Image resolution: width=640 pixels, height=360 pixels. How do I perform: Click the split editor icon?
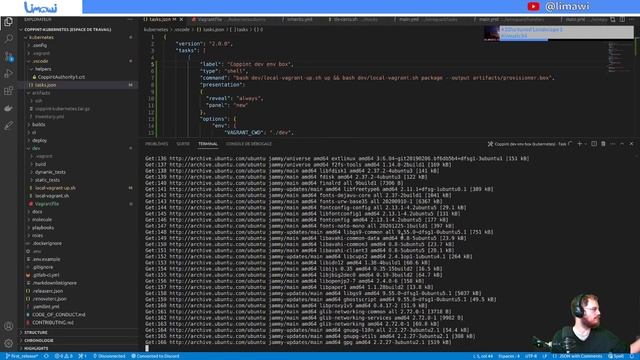(x=622, y=19)
